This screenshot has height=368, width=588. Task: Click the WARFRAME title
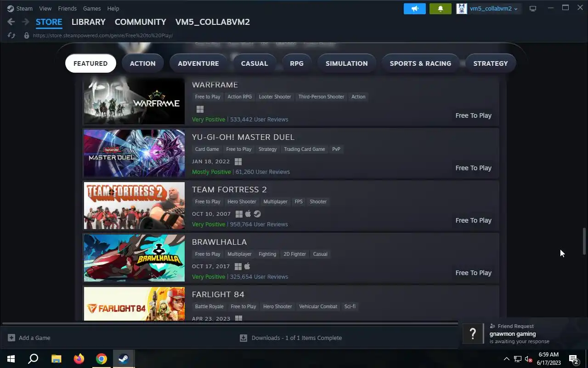pyautogui.click(x=215, y=85)
